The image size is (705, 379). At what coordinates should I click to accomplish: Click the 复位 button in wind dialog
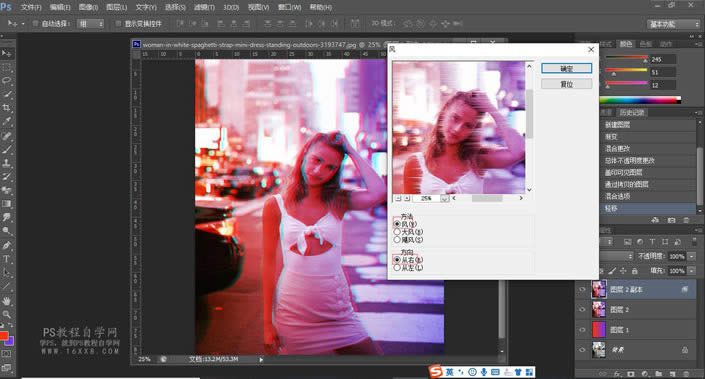click(567, 84)
